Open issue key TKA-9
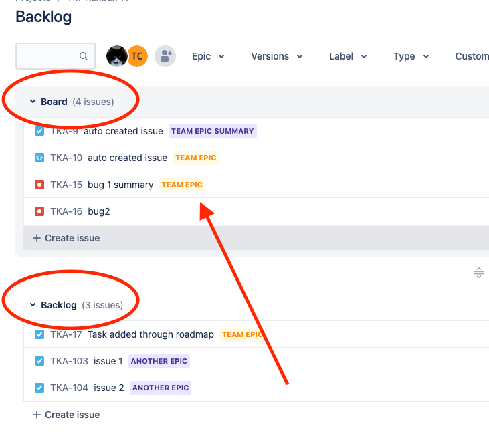489x448 pixels. [64, 131]
